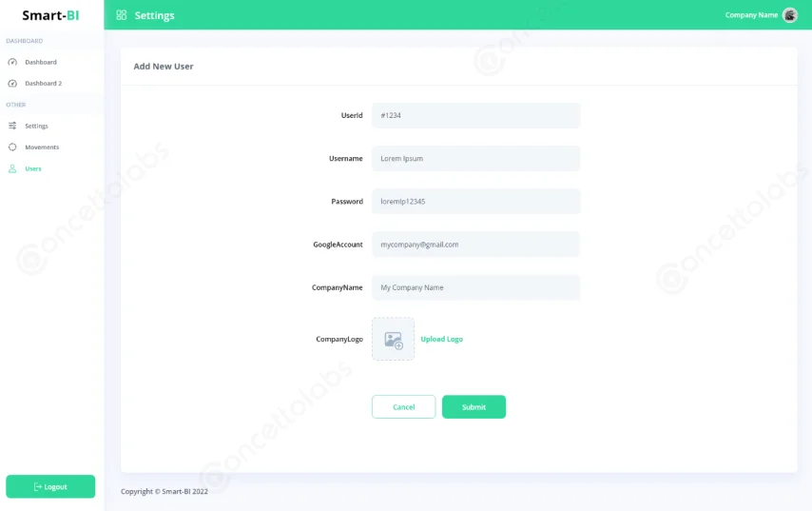Click the image upload placeholder icon

point(393,340)
